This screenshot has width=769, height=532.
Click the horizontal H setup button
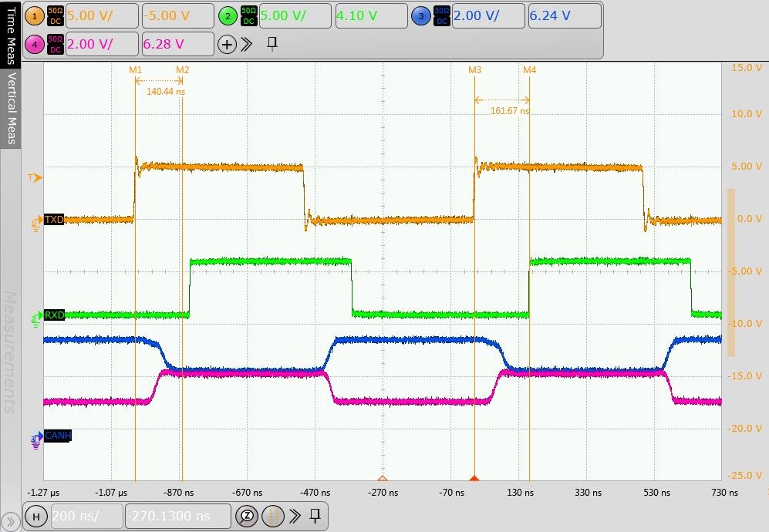tap(35, 516)
